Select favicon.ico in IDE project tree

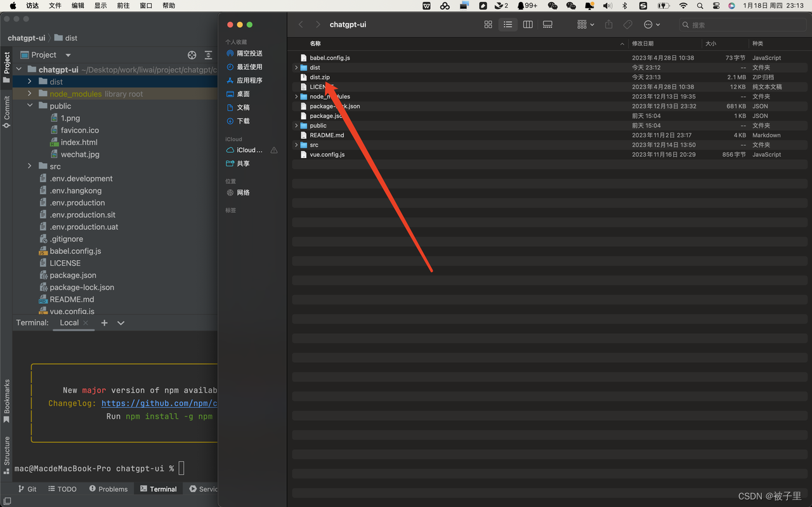pyautogui.click(x=79, y=130)
